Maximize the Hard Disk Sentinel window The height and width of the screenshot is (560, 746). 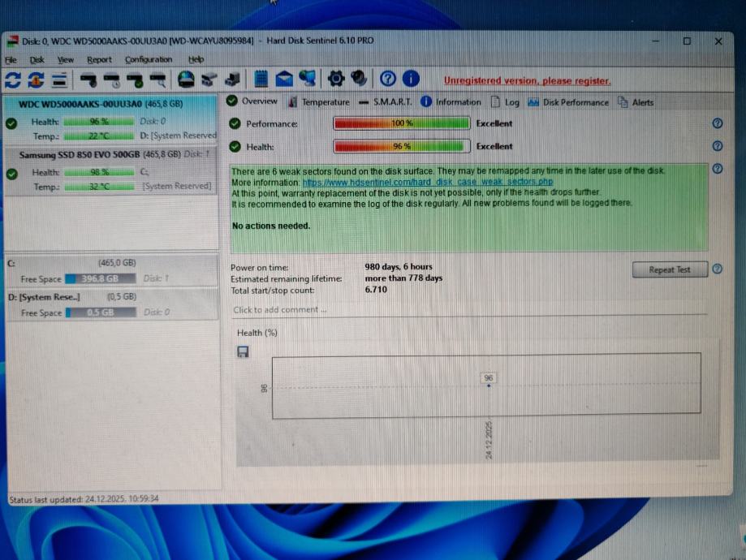tap(687, 41)
